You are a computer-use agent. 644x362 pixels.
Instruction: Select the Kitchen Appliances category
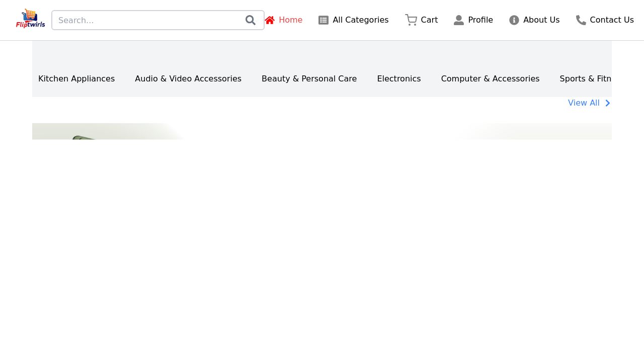click(x=76, y=79)
